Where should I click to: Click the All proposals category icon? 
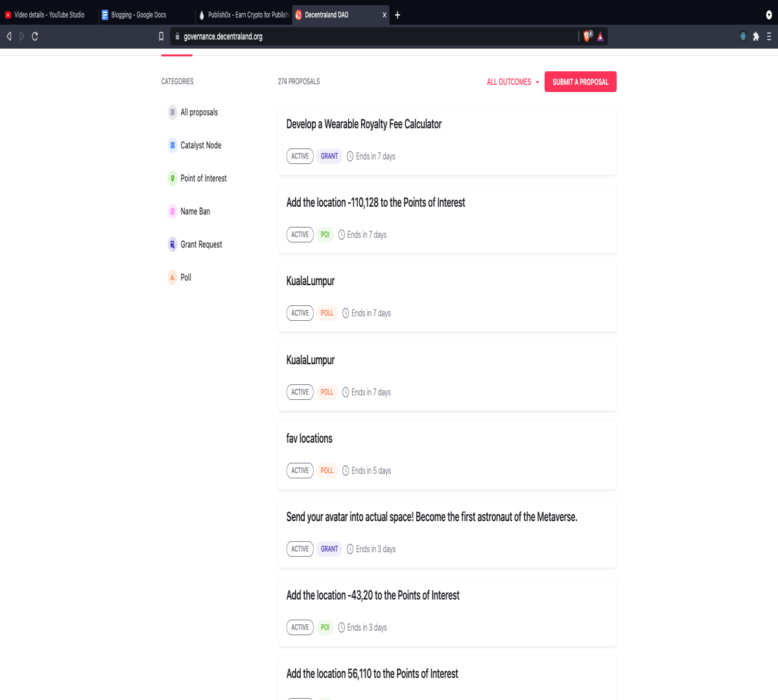tap(172, 112)
